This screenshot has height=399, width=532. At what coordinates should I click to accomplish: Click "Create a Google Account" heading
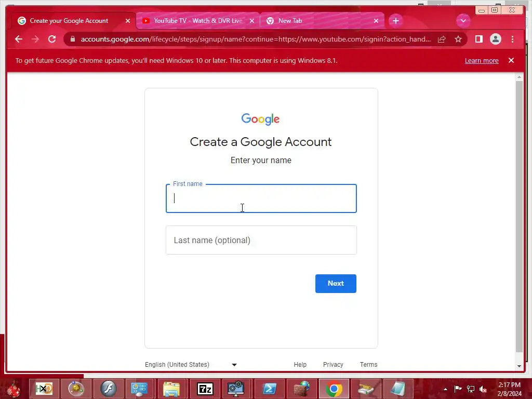coord(261,141)
